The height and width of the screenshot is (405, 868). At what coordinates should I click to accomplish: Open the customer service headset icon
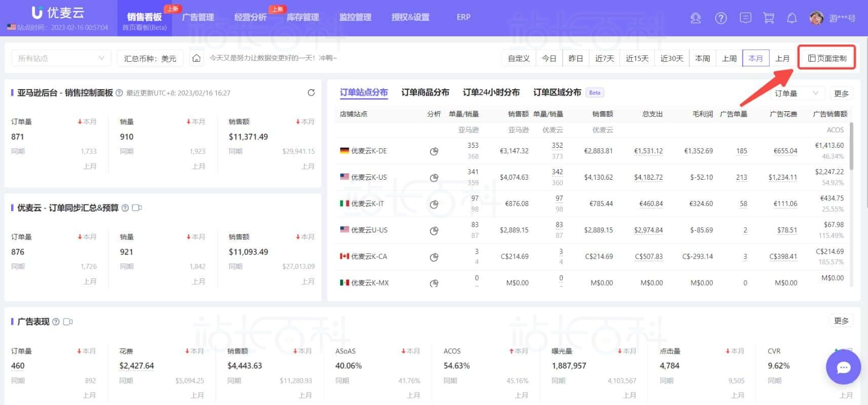[695, 18]
